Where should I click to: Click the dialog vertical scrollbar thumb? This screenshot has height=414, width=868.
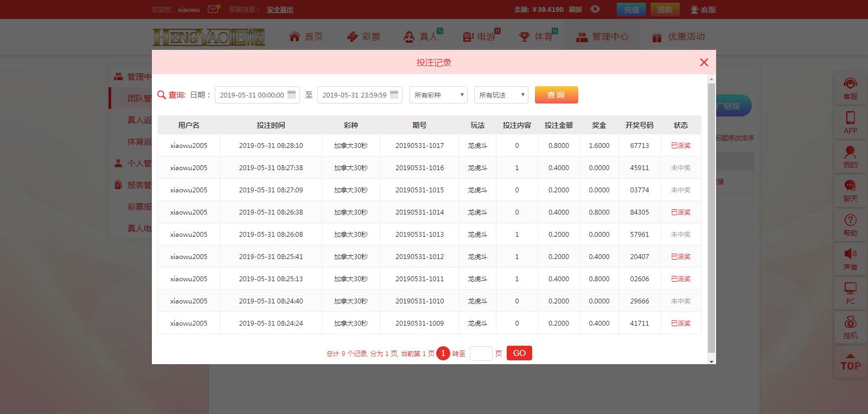[712, 218]
